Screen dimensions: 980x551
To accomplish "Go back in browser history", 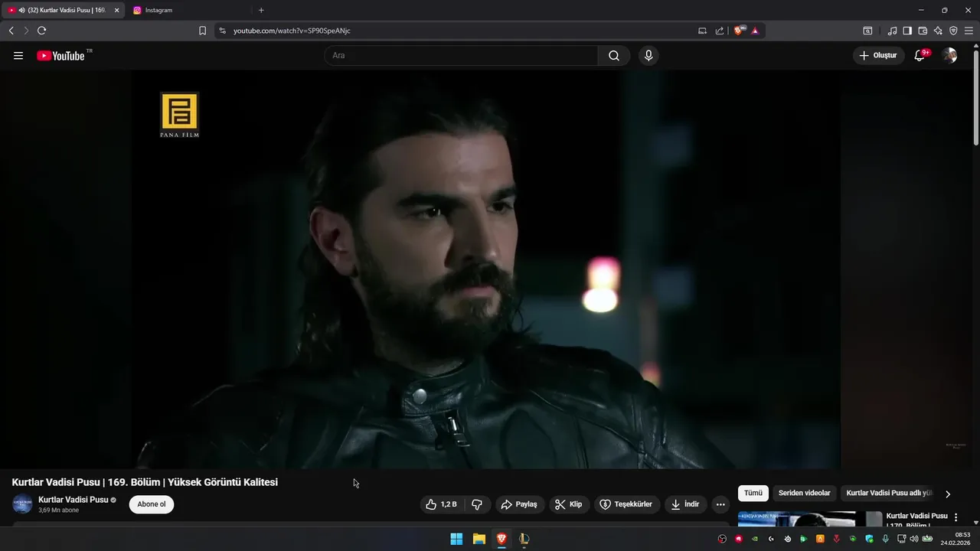I will 11,31.
